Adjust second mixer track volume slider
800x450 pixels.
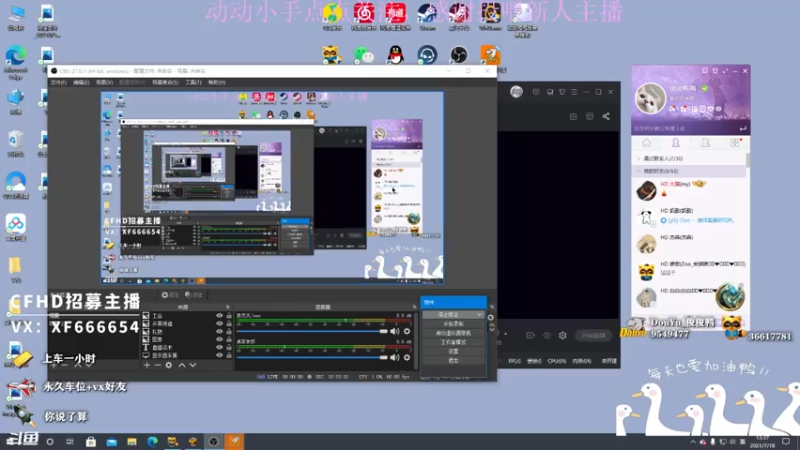(x=312, y=358)
